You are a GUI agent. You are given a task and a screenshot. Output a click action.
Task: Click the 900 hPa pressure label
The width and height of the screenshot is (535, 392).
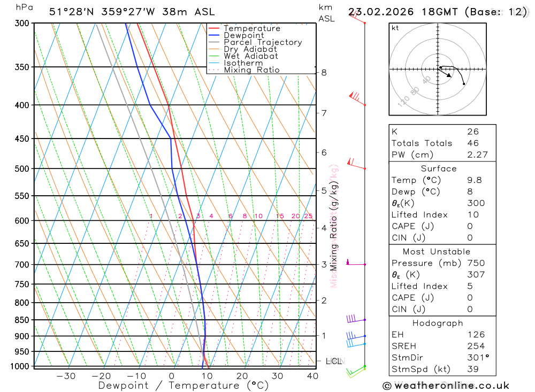[x=22, y=336]
